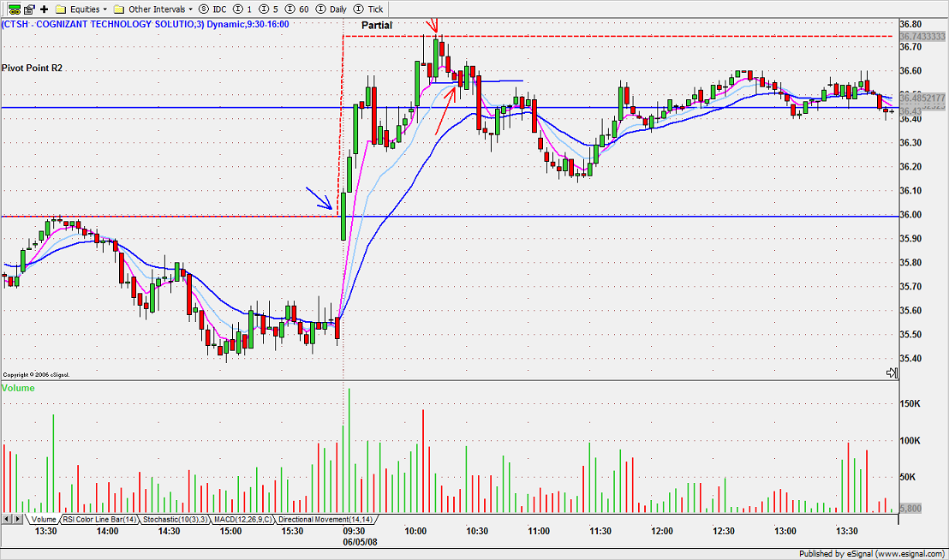Click the 50K volume axis label

[x=907, y=477]
